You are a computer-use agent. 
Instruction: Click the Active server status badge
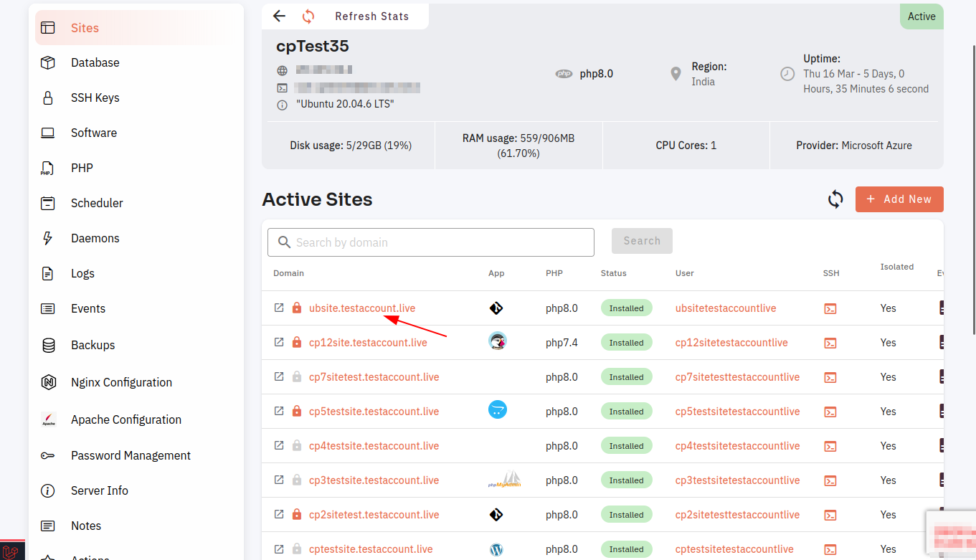[921, 16]
